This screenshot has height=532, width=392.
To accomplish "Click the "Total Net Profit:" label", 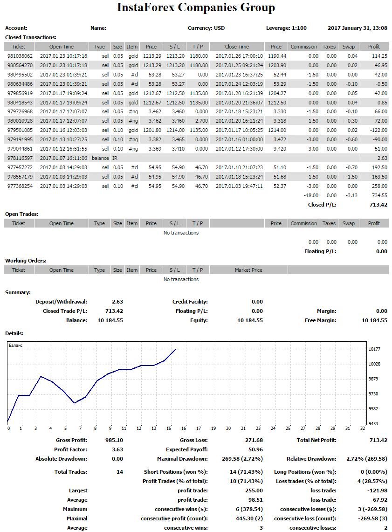I will click(x=316, y=440).
